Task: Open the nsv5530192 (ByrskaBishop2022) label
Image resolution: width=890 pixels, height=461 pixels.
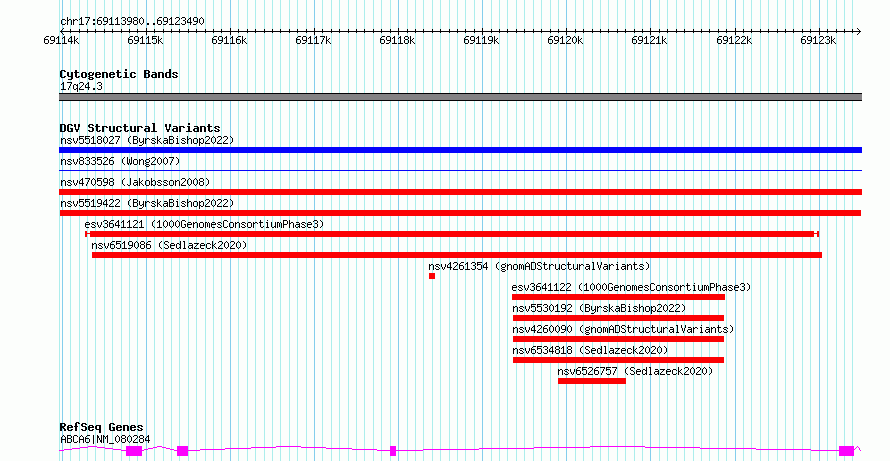Action: (x=599, y=308)
